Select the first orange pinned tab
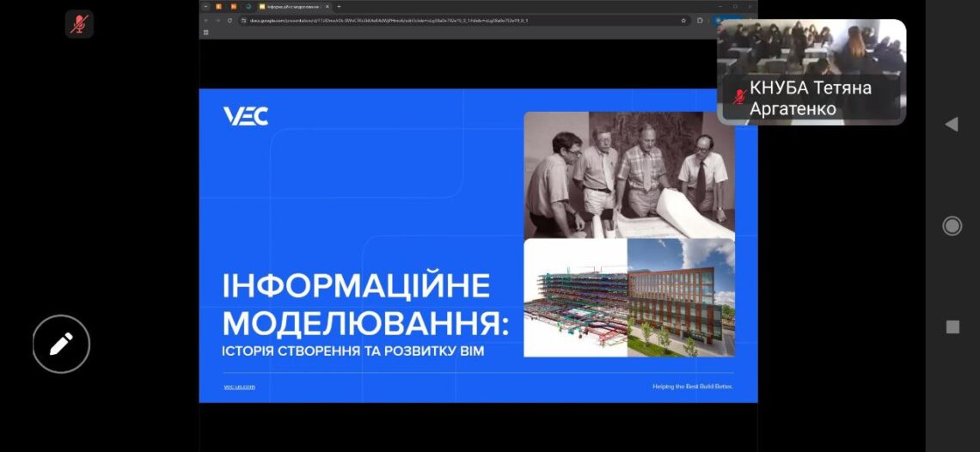 point(218,6)
